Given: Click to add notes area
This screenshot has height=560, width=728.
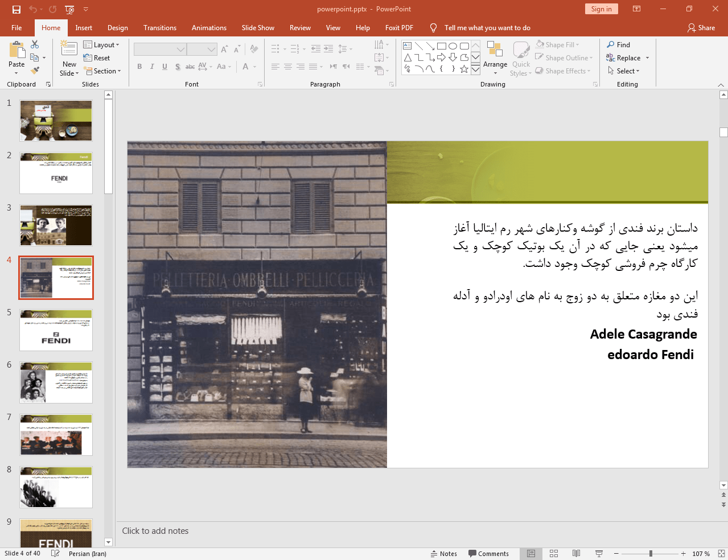Looking at the screenshot, I should [x=155, y=531].
